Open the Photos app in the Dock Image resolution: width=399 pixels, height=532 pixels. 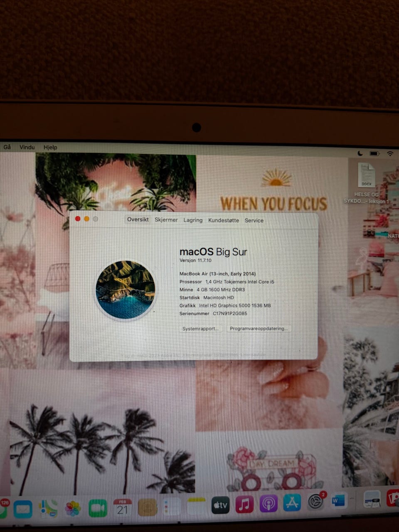coord(73,508)
